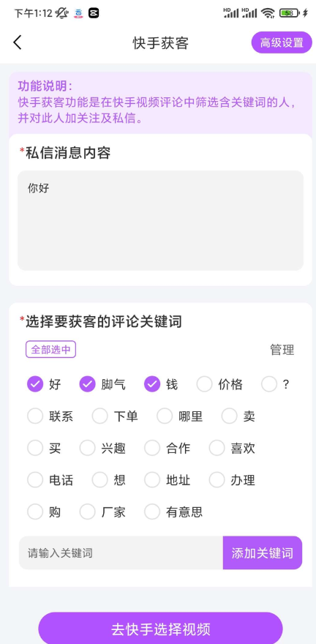Select the 联系 keyword

tap(35, 416)
